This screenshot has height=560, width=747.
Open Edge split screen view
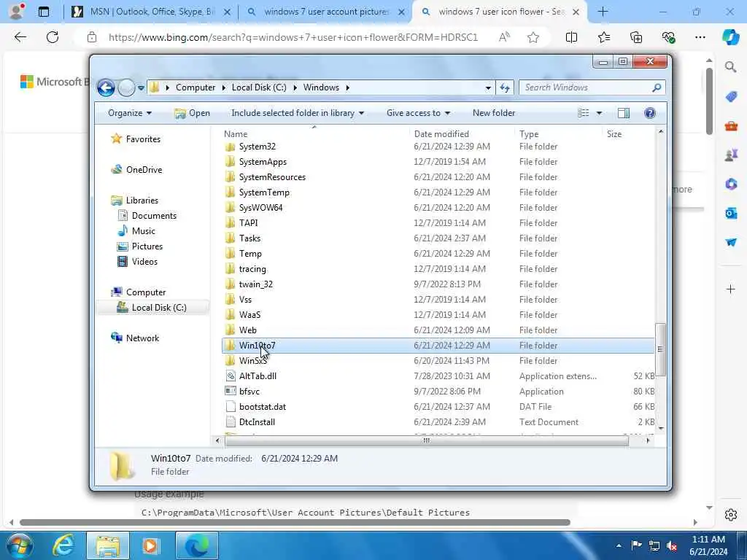pyautogui.click(x=571, y=37)
